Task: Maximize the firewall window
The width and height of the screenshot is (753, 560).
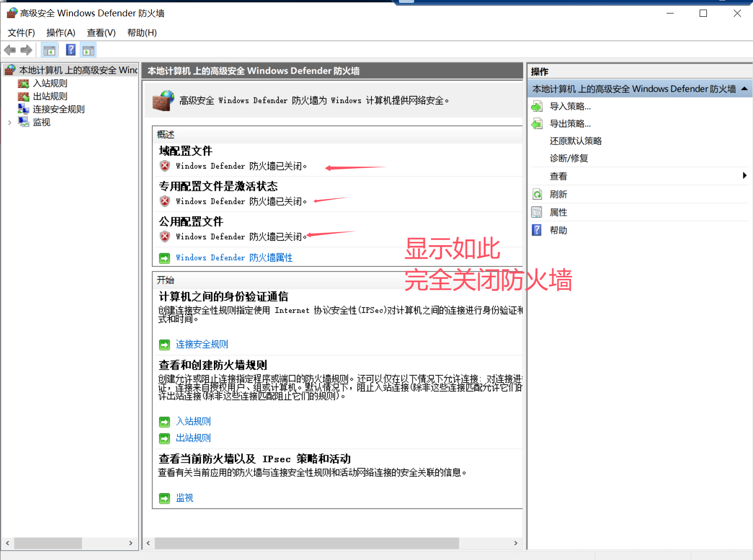Action: click(x=703, y=13)
